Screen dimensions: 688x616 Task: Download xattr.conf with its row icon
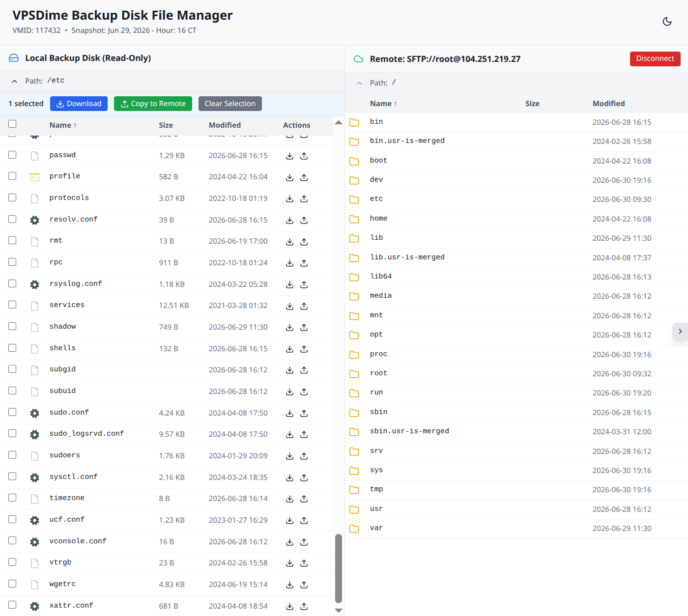[x=290, y=606]
